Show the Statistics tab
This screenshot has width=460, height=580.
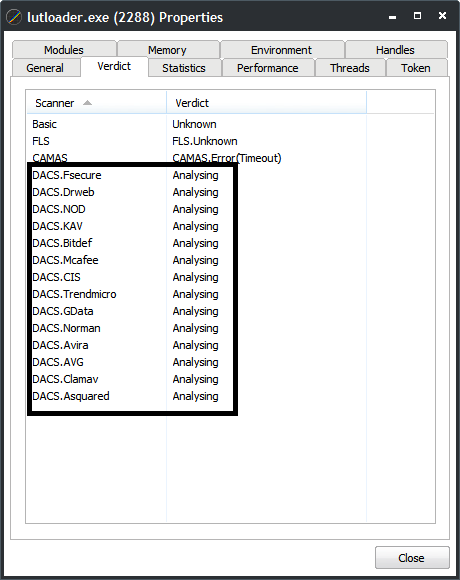pos(184,68)
